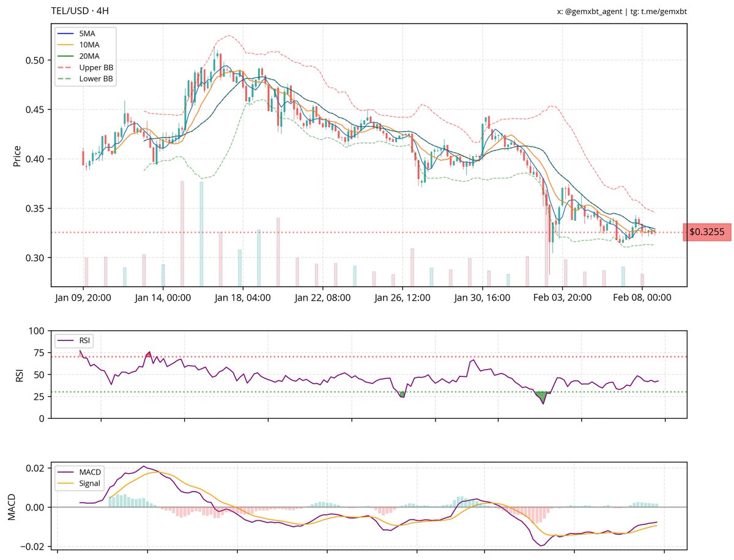Image resolution: width=734 pixels, height=560 pixels.
Task: Expand the main chart legend box
Action: point(86,56)
